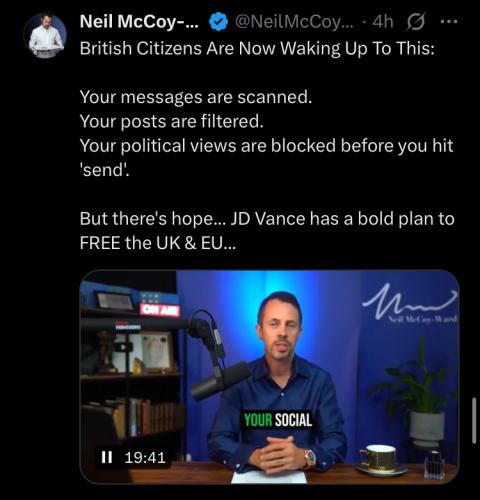Open the display name Neil McCoy-...

(x=139, y=22)
